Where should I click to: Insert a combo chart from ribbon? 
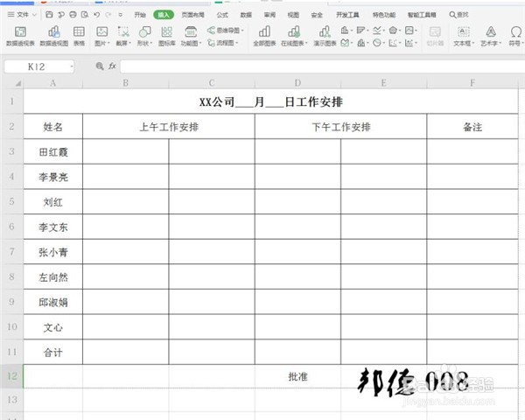(x=410, y=43)
